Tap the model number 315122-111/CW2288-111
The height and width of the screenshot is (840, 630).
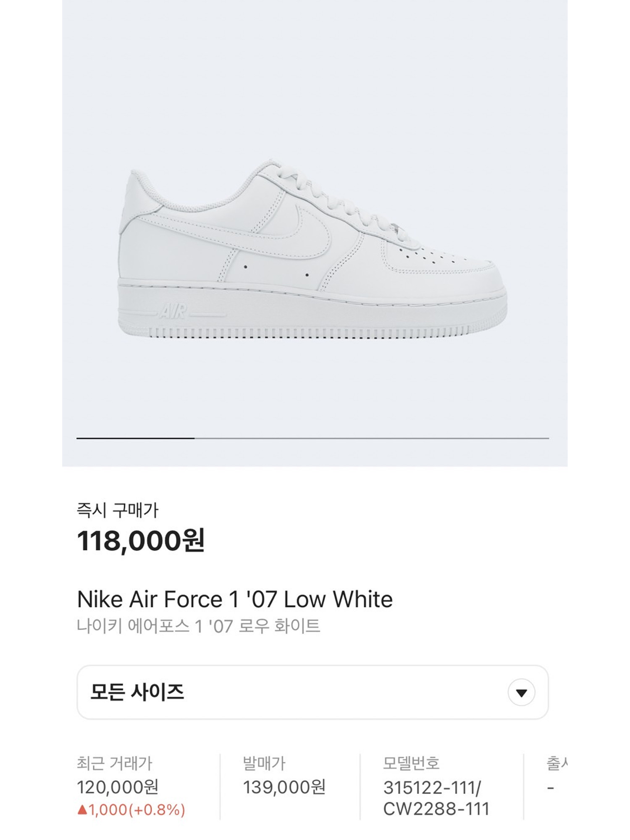pyautogui.click(x=436, y=798)
